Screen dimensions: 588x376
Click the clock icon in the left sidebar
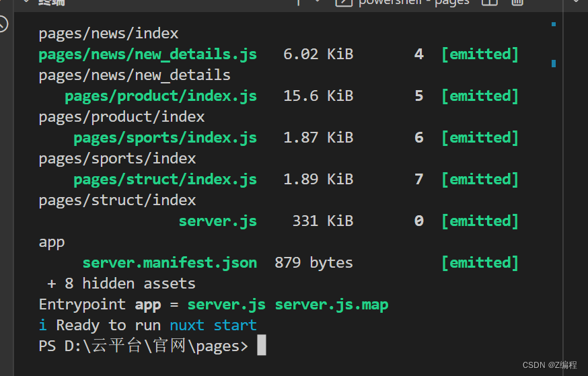3,24
